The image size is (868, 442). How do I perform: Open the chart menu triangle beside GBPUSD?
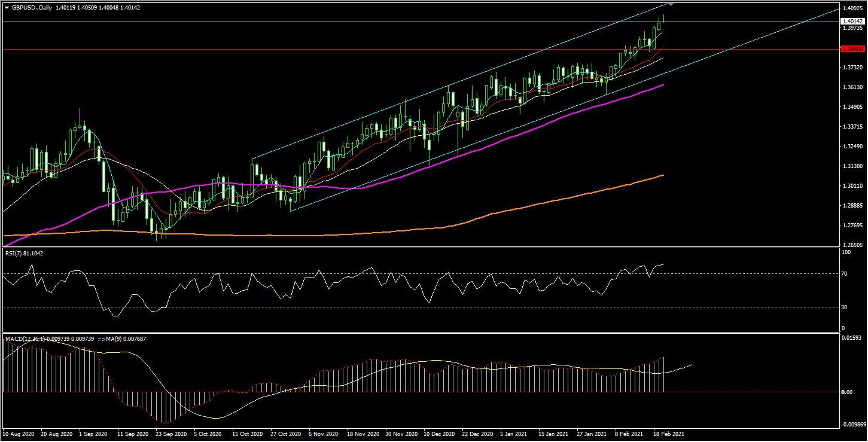pos(7,8)
